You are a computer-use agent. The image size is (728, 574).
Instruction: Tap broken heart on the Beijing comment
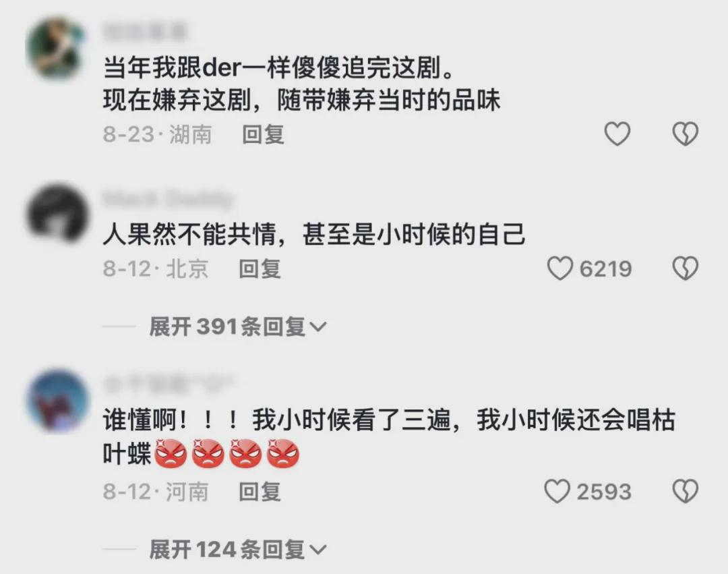[686, 268]
